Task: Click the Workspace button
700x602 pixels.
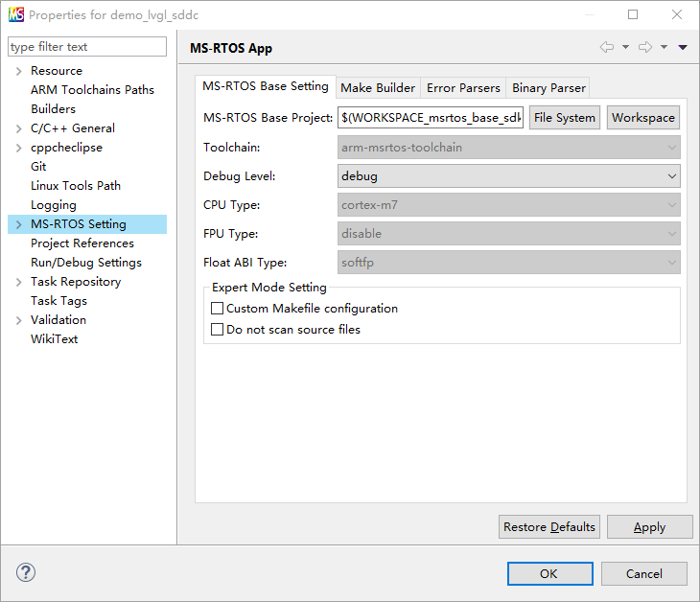Action: click(x=642, y=118)
